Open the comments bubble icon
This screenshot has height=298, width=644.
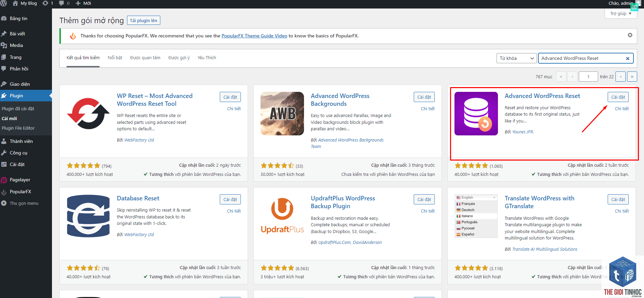(61, 3)
